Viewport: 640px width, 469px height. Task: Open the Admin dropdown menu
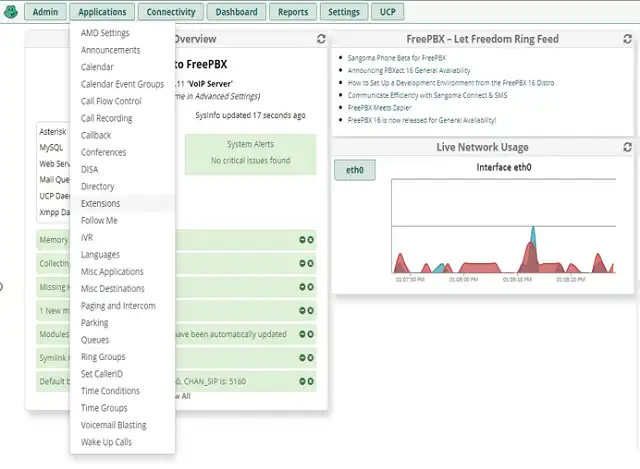click(x=44, y=12)
